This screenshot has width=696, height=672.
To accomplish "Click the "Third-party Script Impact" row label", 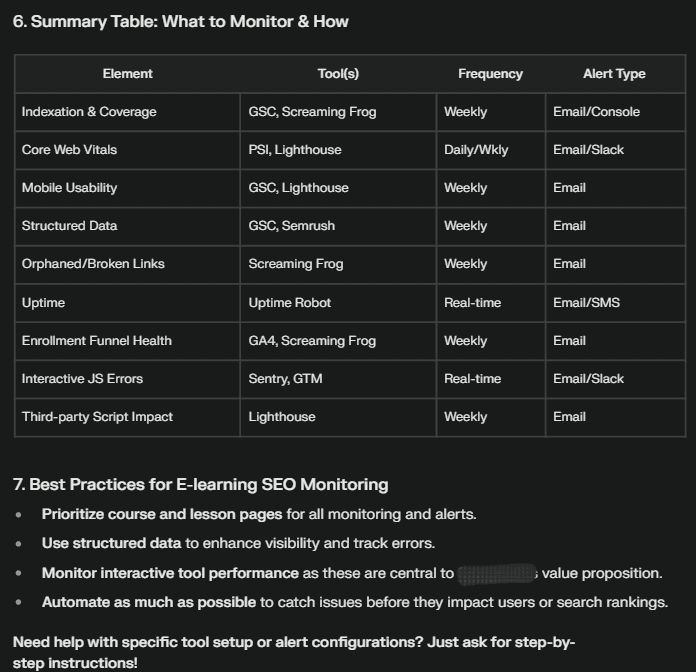I will coord(97,417).
